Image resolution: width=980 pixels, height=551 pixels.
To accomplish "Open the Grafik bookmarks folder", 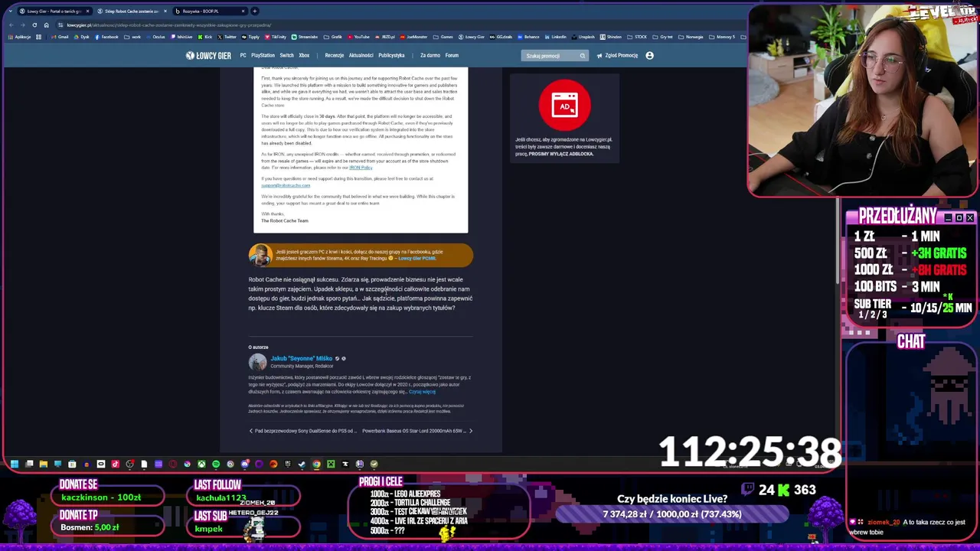I will click(332, 37).
